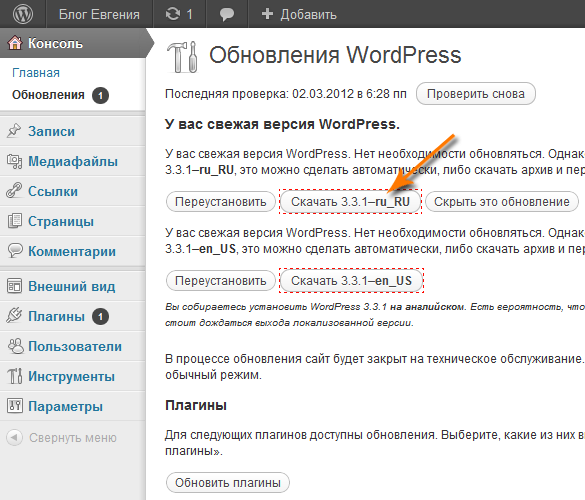Viewport: 585px width, 500px height.
Task: Open the Блог Евгения site menu
Action: point(99,15)
